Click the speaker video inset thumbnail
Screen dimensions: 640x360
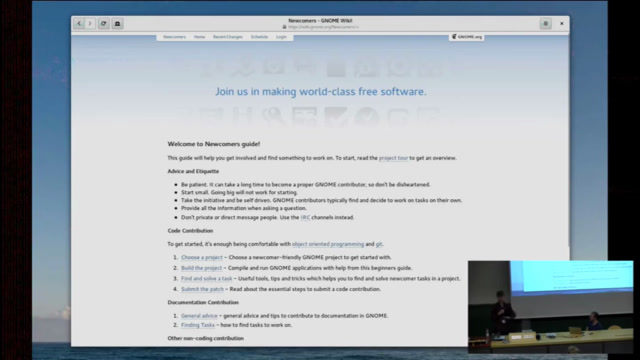[x=551, y=307]
